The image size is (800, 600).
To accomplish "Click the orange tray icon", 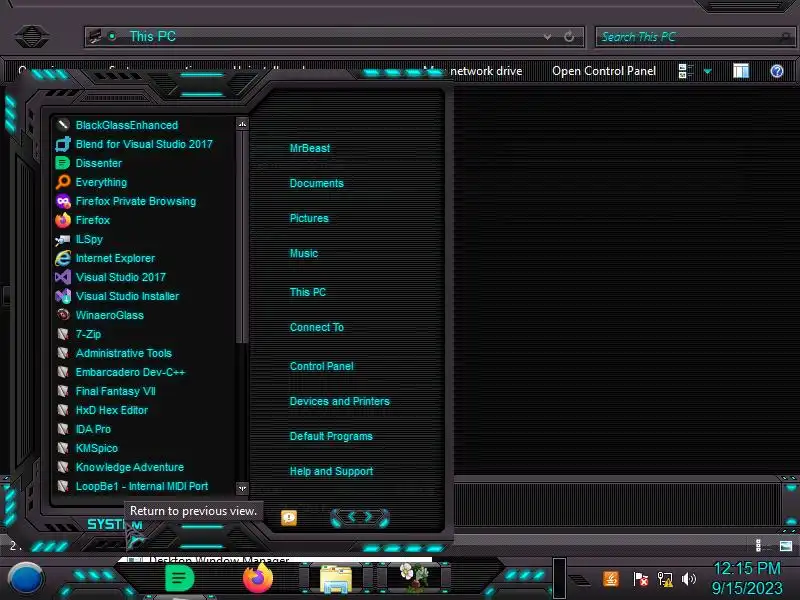I will 611,579.
